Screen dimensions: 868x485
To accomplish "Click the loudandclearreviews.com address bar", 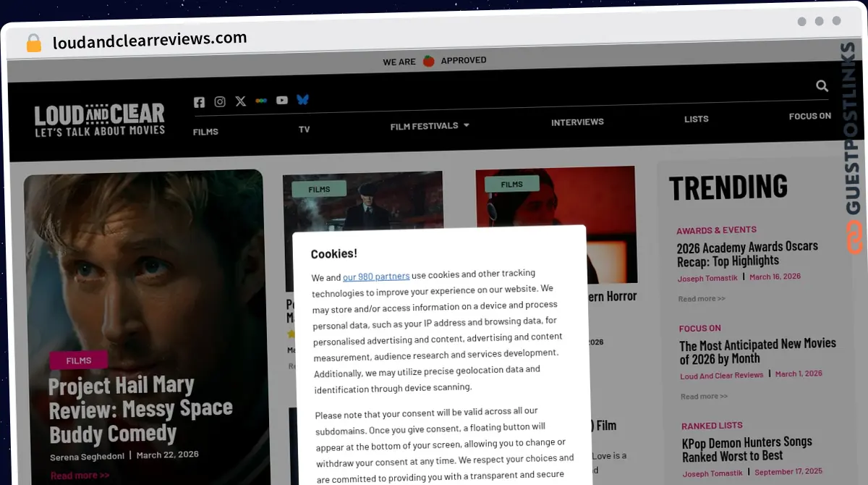I will click(x=150, y=40).
